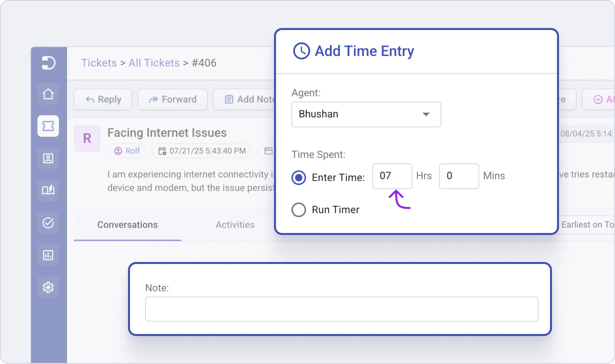Switch to the Activities tab
The height and width of the screenshot is (364, 615).
[x=235, y=225]
